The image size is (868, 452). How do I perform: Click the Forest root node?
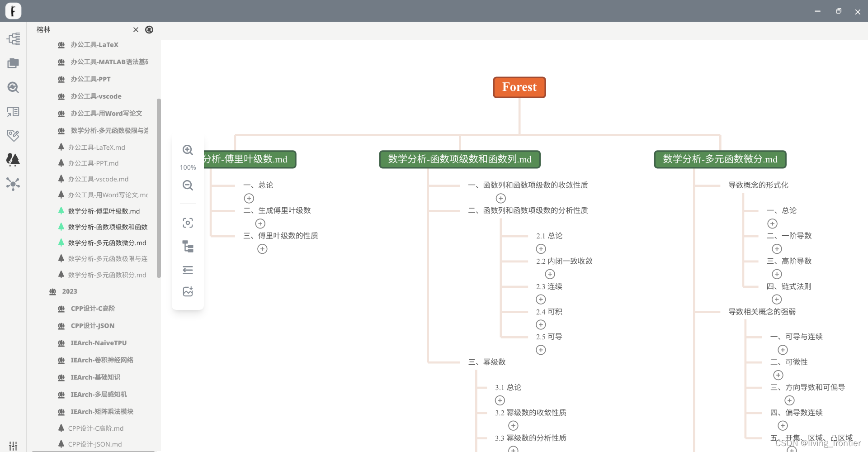(519, 87)
